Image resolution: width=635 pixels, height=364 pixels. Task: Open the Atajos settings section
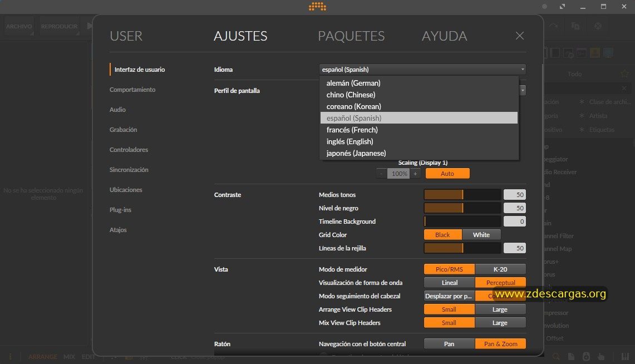118,229
